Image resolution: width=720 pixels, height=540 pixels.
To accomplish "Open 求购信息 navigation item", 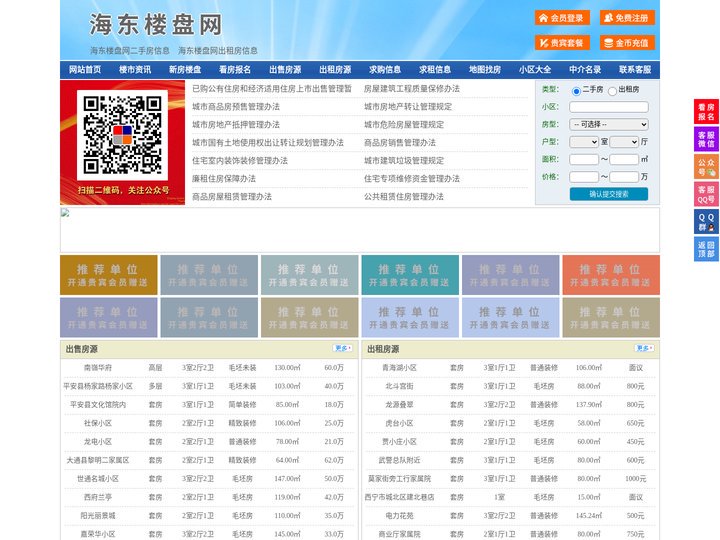I will (385, 70).
